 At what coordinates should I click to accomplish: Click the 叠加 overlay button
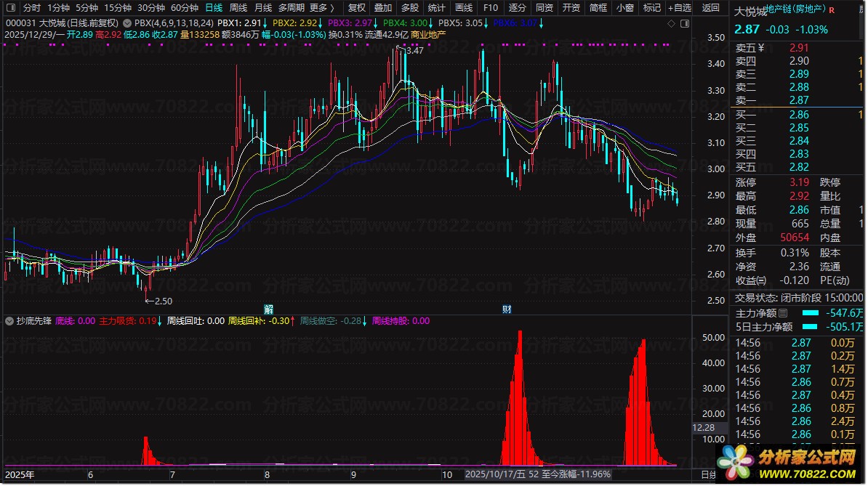point(383,8)
